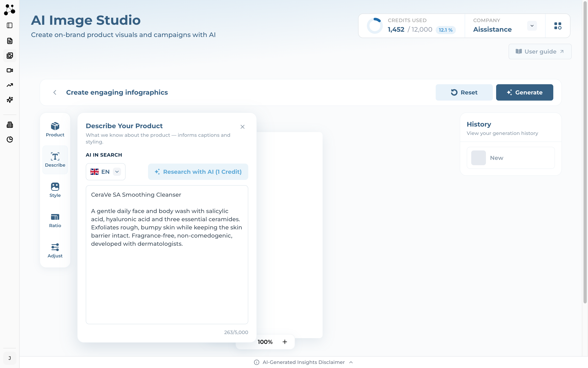Open the image studio sidebar icon

click(x=10, y=55)
